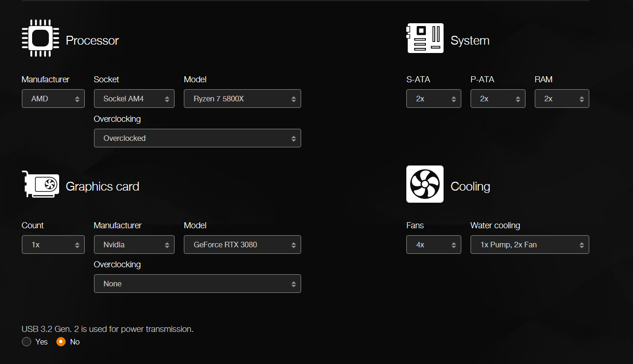The width and height of the screenshot is (633, 364).
Task: Click the Cooling section heading
Action: click(x=470, y=186)
